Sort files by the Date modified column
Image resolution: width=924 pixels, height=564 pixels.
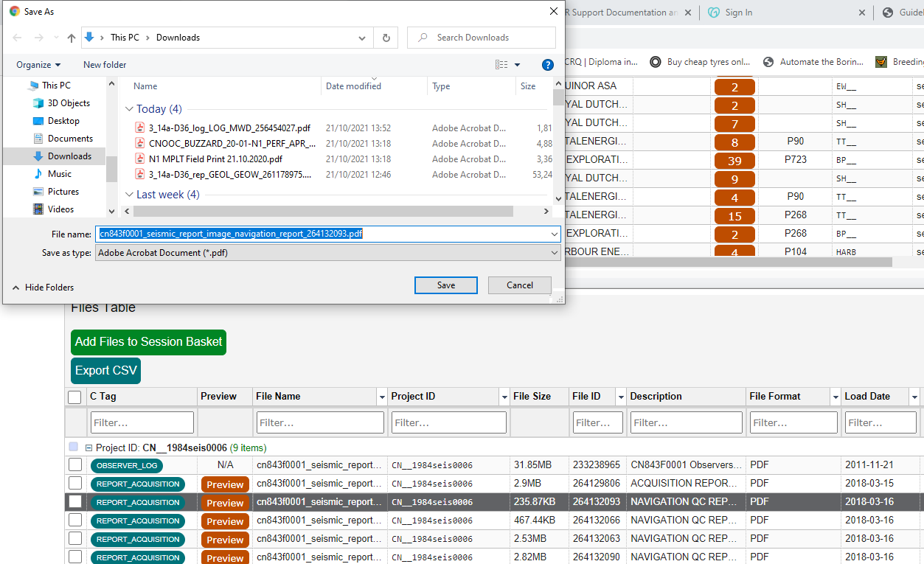coord(374,86)
